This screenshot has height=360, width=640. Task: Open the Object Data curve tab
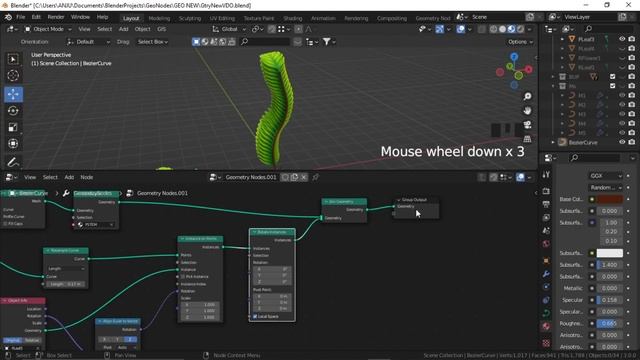click(x=546, y=313)
